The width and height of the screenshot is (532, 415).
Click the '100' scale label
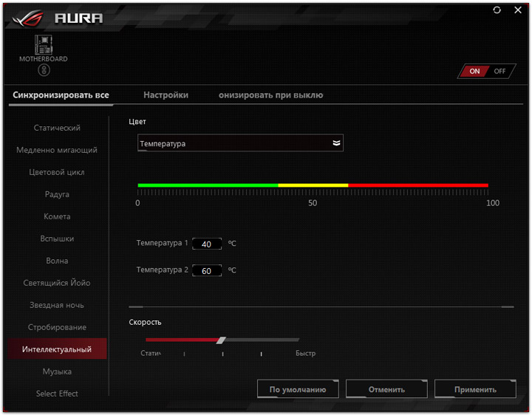493,203
